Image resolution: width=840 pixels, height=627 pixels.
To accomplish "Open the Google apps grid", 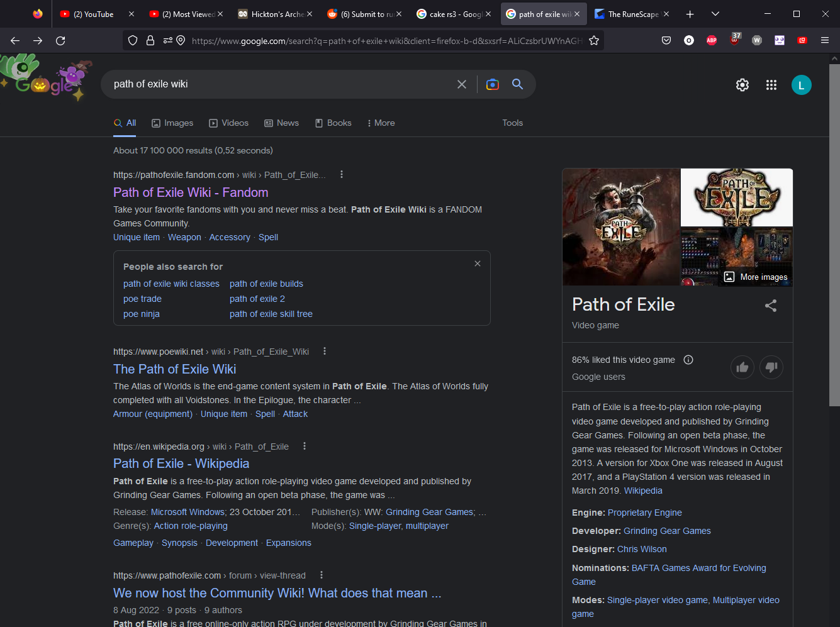I will (771, 85).
